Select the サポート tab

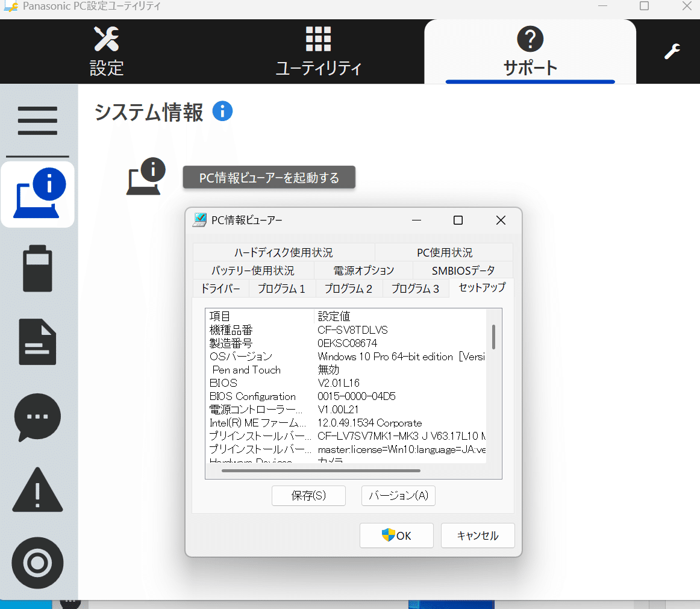tap(530, 51)
